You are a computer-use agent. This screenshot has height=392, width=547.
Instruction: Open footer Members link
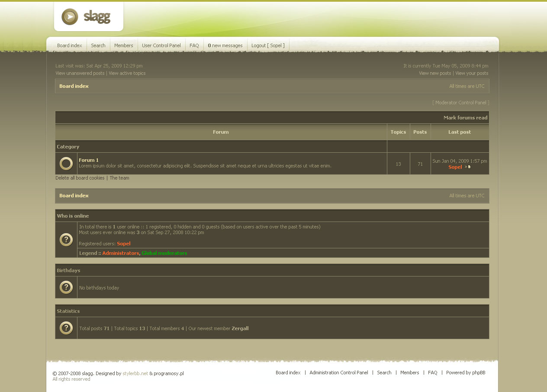410,373
